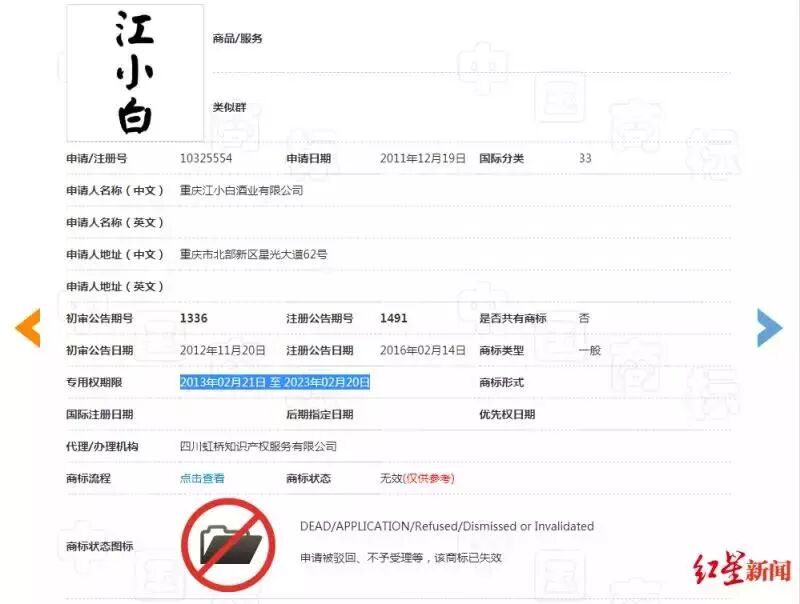Click the 注册公告日期 label
The height and width of the screenshot is (604, 800).
(320, 350)
